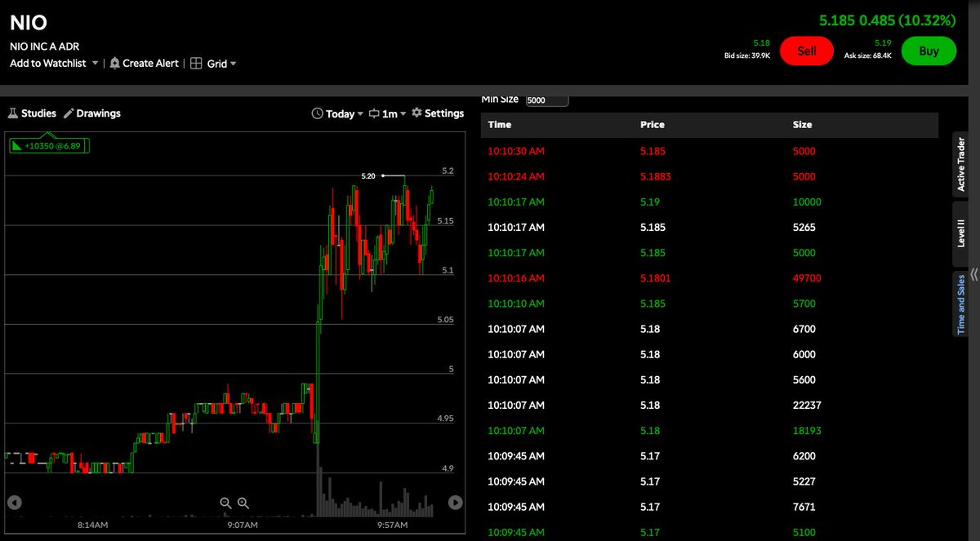This screenshot has height=541, width=980.
Task: Click the Price column header
Action: click(653, 125)
